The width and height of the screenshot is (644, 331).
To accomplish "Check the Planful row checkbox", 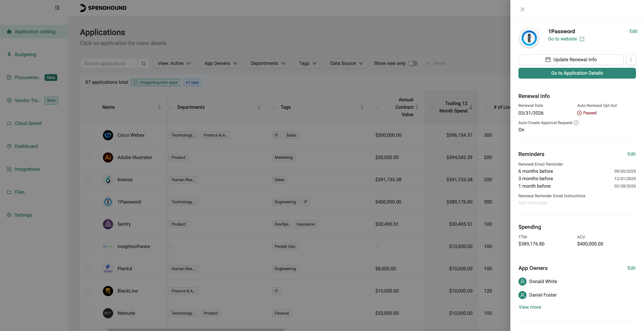I will click(x=88, y=269).
